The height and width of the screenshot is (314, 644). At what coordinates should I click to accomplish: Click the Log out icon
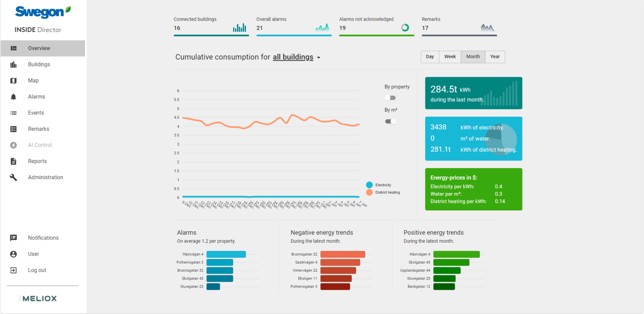[13, 270]
